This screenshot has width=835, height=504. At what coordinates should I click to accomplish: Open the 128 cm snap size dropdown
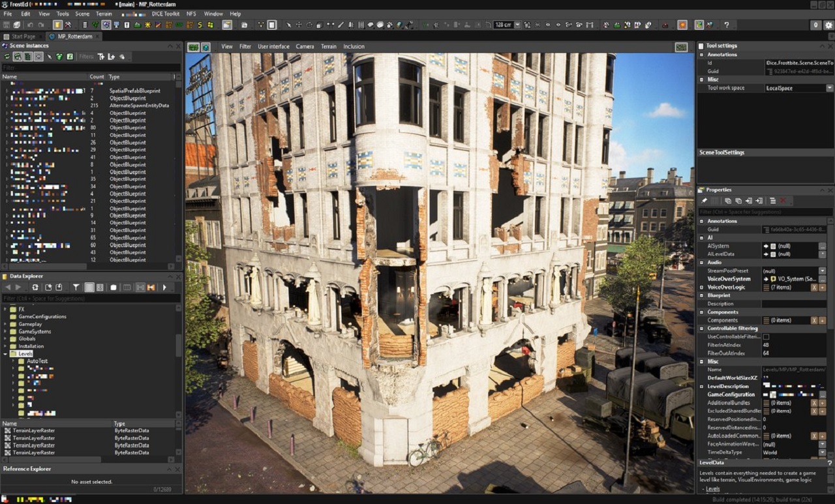click(x=517, y=25)
